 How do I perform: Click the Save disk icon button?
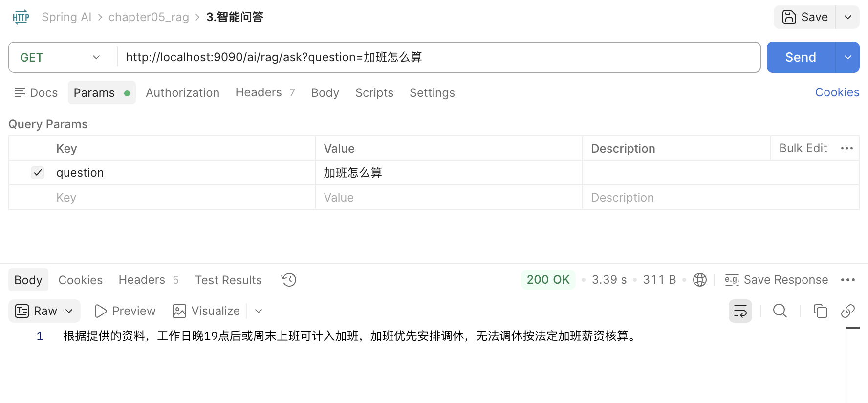tap(804, 17)
